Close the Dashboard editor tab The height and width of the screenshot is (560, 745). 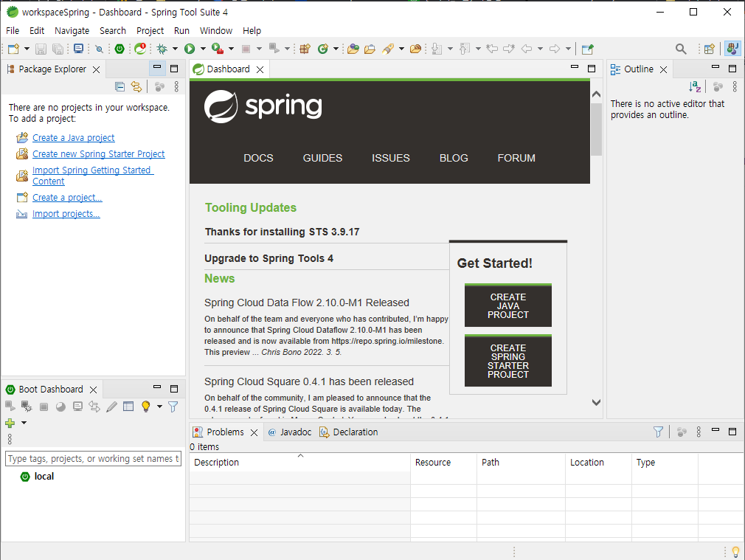tap(260, 69)
